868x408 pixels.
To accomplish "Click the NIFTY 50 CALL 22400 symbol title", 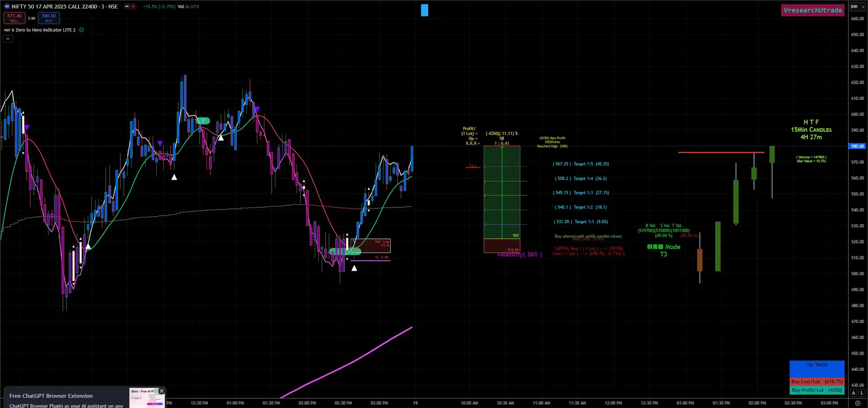I will pyautogui.click(x=64, y=7).
